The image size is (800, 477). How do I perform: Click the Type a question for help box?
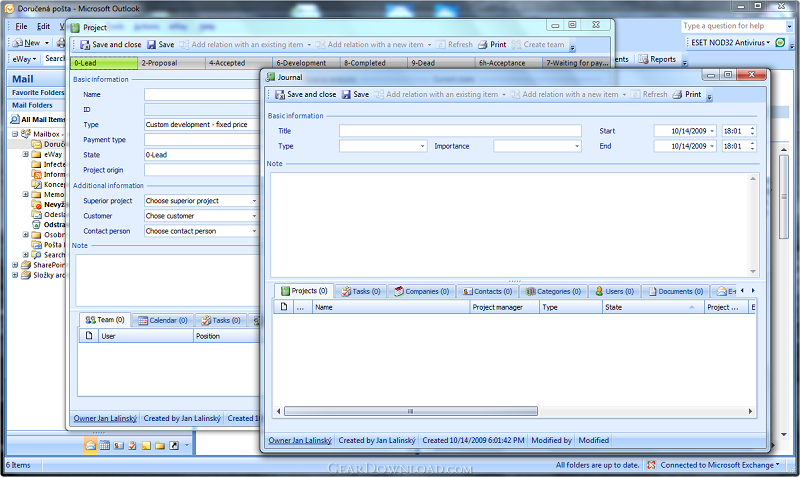tap(733, 26)
